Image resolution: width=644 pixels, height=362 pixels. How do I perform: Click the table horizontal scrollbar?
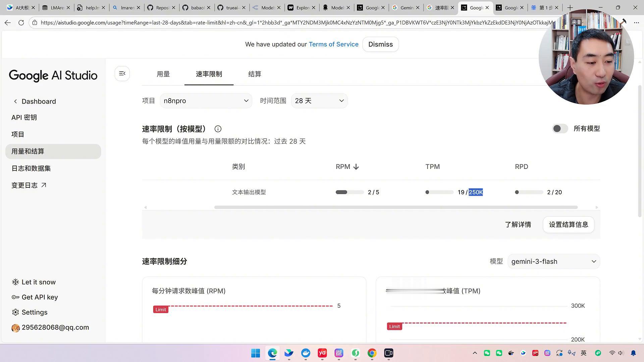(396, 207)
